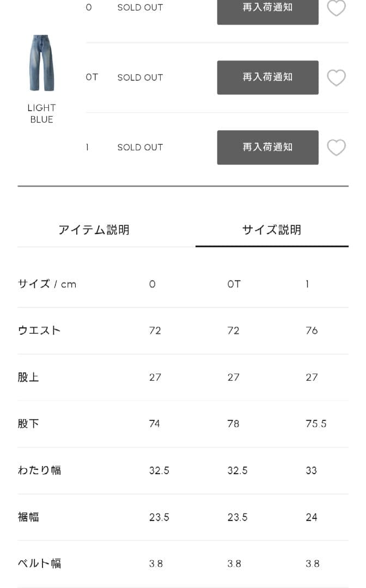Click the 0T column header in size table
Image resolution: width=366 pixels, height=588 pixels.
coord(234,284)
